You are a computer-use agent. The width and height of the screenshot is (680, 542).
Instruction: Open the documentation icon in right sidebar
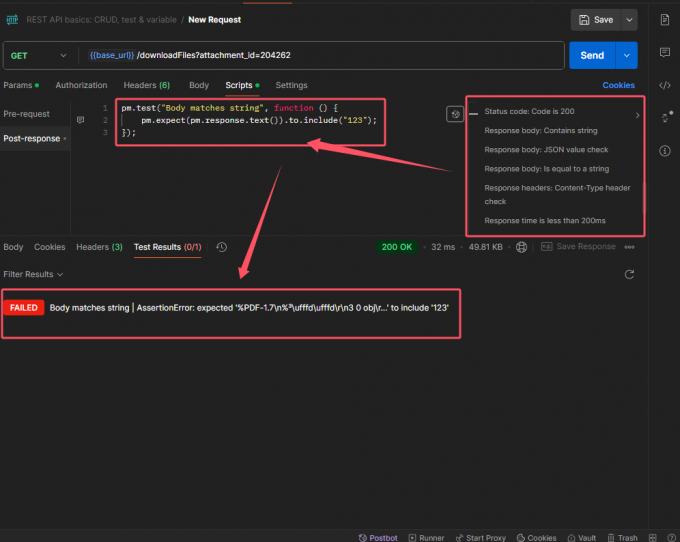click(665, 20)
